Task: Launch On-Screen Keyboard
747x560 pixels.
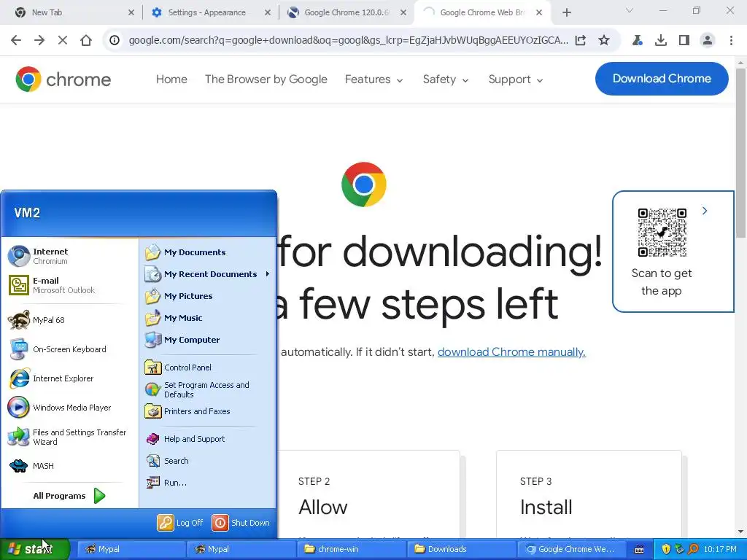Action: pos(70,349)
